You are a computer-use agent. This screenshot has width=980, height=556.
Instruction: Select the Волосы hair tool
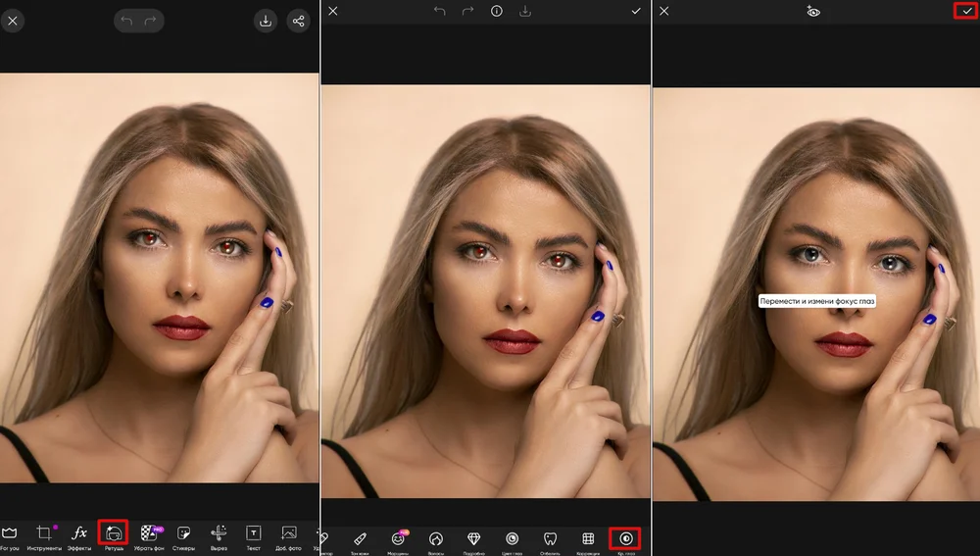point(436,541)
